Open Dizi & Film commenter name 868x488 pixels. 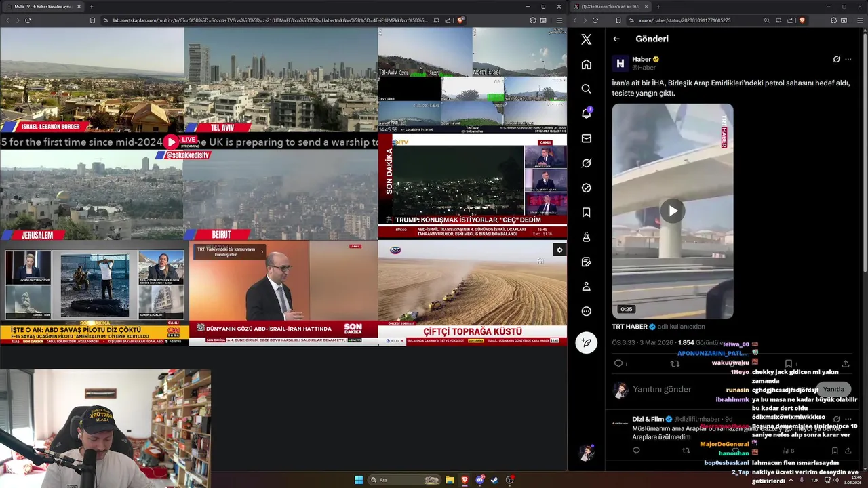pos(648,419)
